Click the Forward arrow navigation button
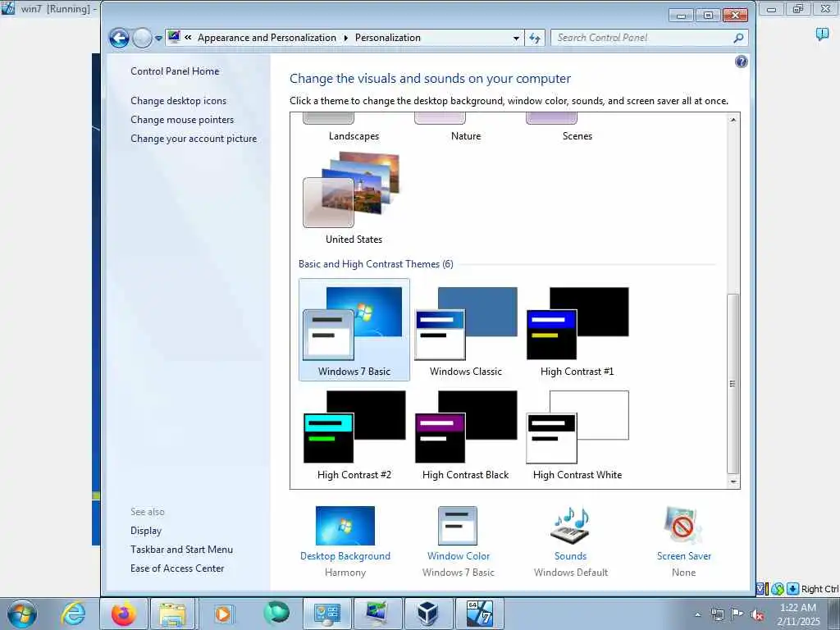The height and width of the screenshot is (630, 840). pyautogui.click(x=142, y=38)
